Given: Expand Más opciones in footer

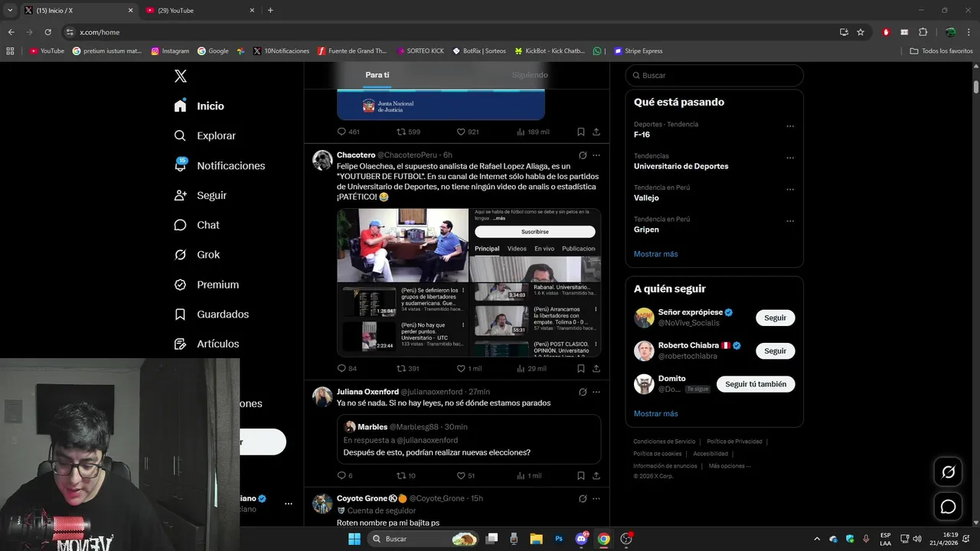Looking at the screenshot, I should pos(729,466).
